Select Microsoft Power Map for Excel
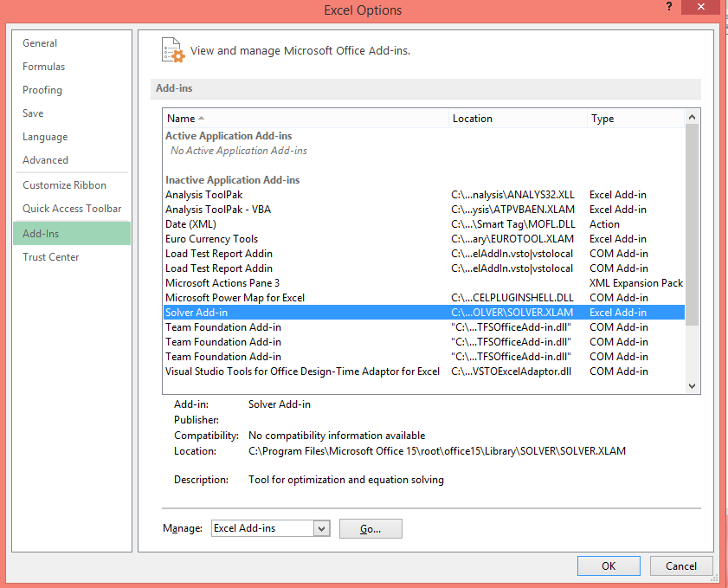The width and height of the screenshot is (728, 588). coord(424,298)
